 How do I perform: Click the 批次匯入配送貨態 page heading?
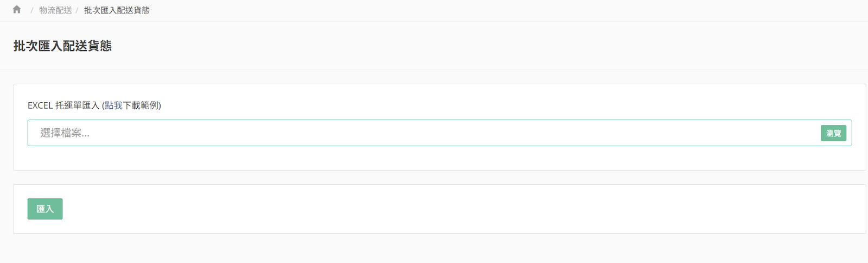point(62,46)
